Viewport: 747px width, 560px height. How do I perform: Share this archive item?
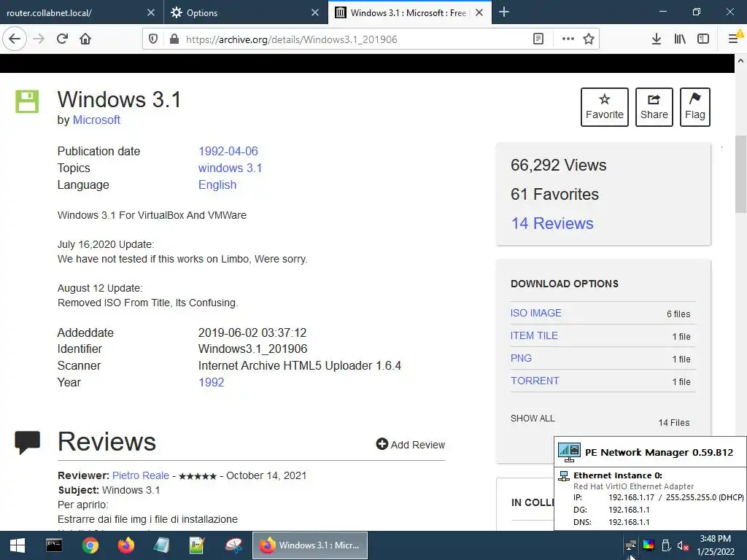coord(654,107)
